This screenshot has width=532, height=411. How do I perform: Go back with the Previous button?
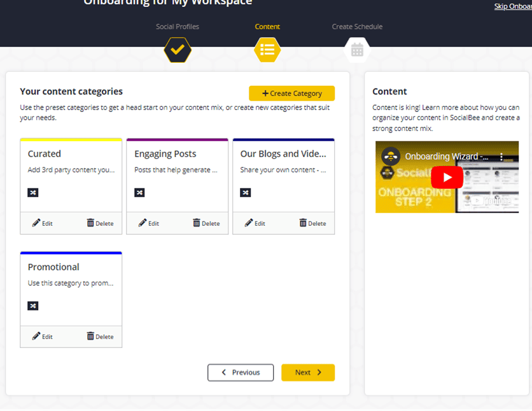click(241, 372)
